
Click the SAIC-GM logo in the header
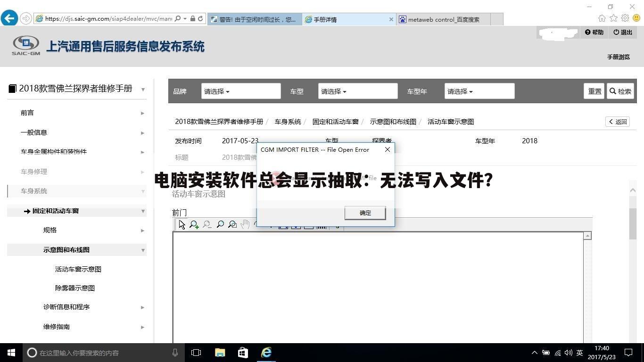pos(25,45)
